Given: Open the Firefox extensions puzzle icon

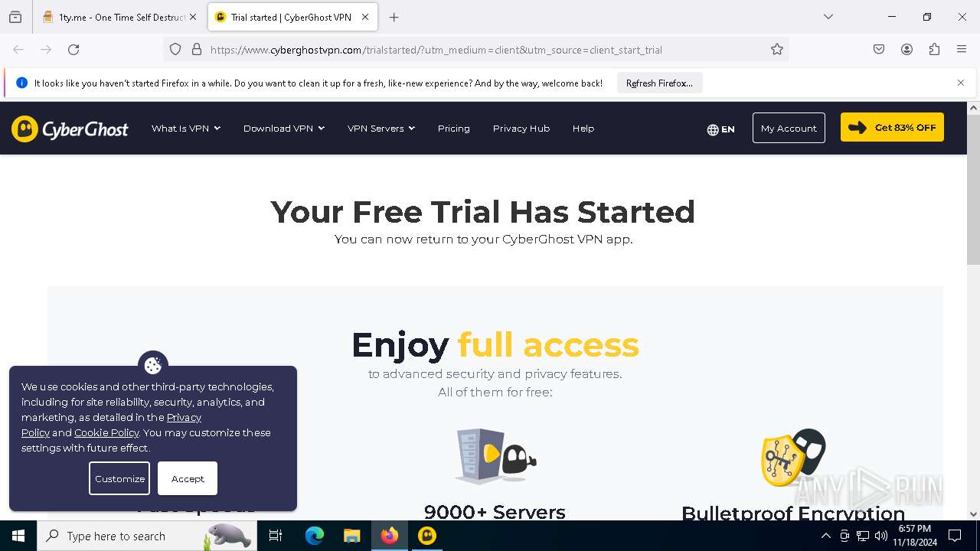Looking at the screenshot, I should (934, 50).
